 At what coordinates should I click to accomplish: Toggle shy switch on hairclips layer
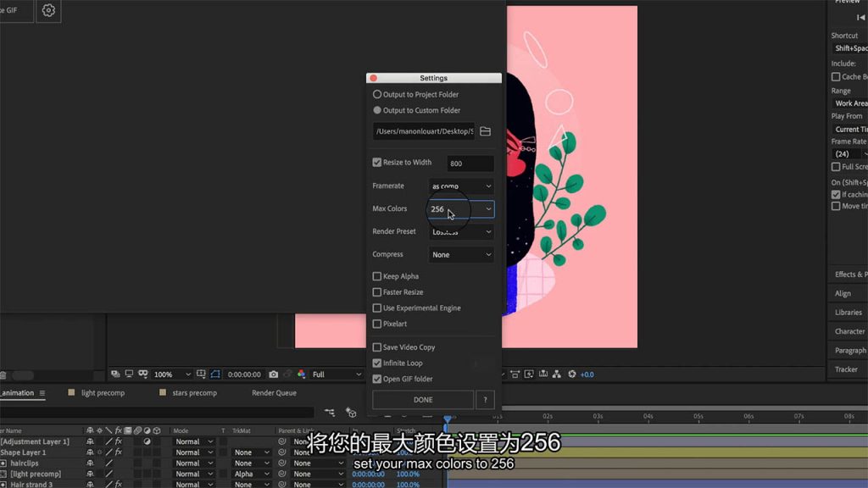[x=90, y=463]
